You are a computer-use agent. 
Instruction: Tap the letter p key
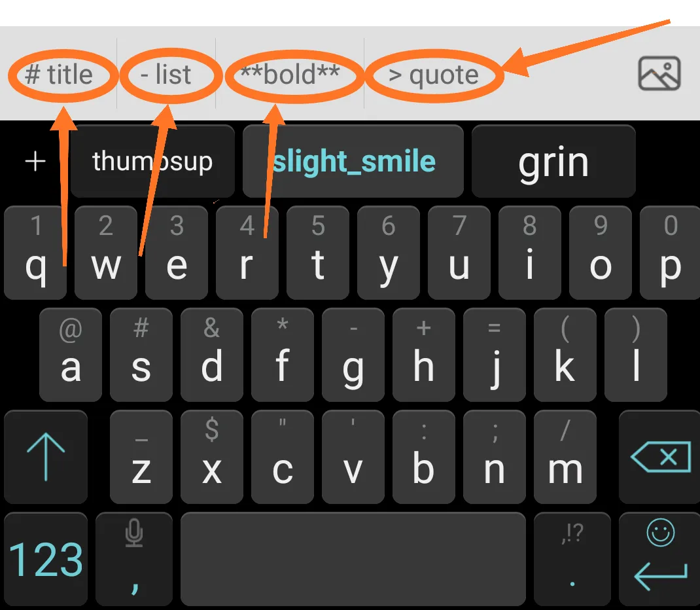[670, 252]
